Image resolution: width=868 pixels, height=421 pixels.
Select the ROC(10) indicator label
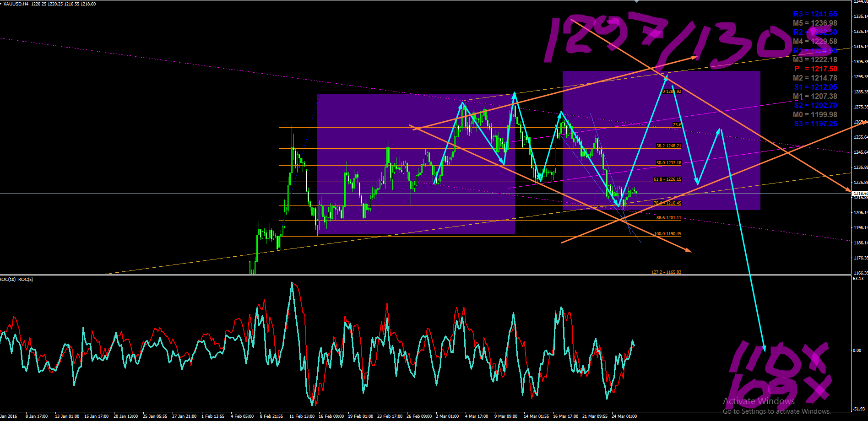[x=8, y=279]
